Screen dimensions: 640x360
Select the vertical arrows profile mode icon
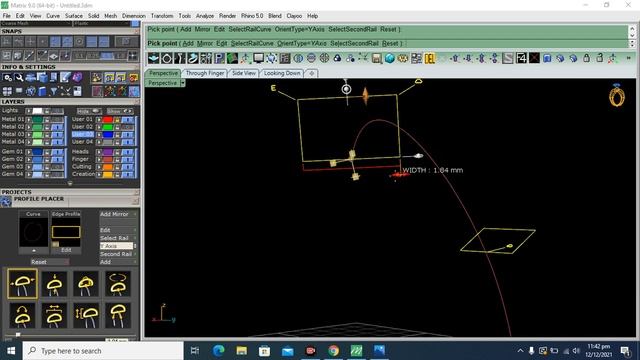click(54, 284)
